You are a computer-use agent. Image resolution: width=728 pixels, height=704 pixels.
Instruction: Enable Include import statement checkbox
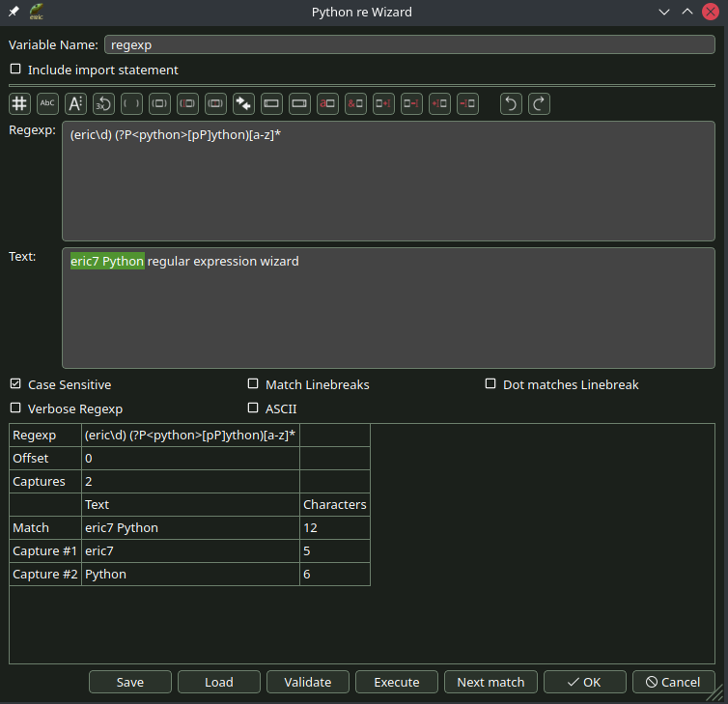15,70
